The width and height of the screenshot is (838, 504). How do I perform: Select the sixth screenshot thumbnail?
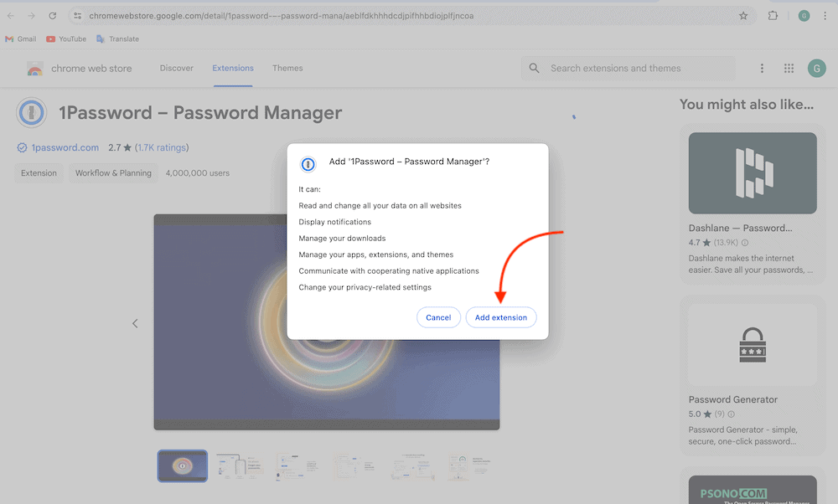(471, 466)
